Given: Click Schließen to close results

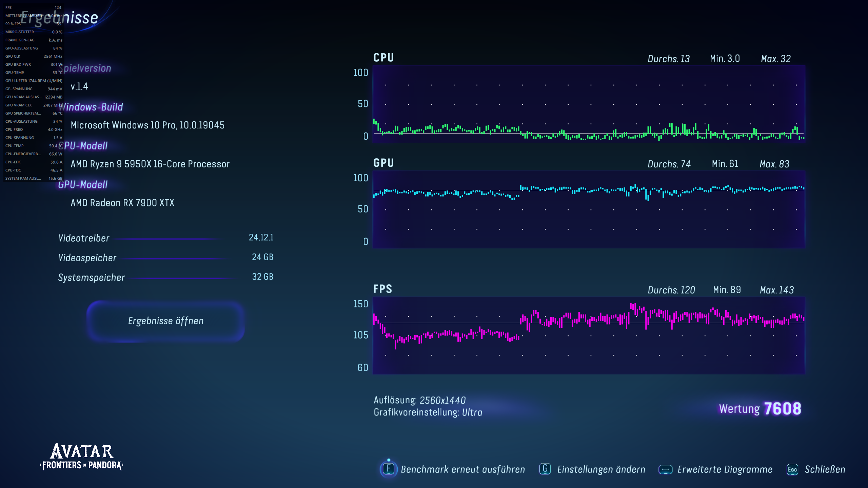Looking at the screenshot, I should click(825, 469).
